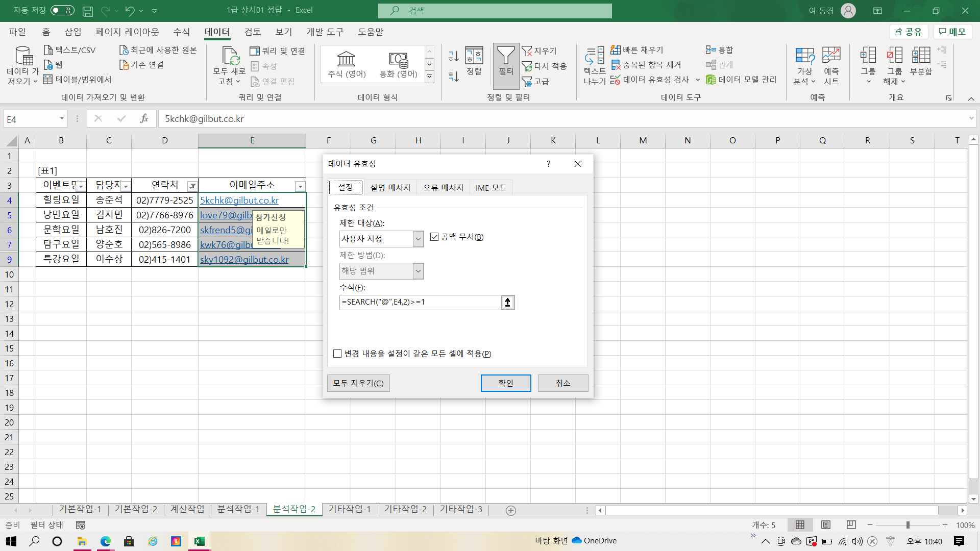Image resolution: width=980 pixels, height=551 pixels.
Task: Open the 수식 ribbon tab
Action: pos(181,32)
